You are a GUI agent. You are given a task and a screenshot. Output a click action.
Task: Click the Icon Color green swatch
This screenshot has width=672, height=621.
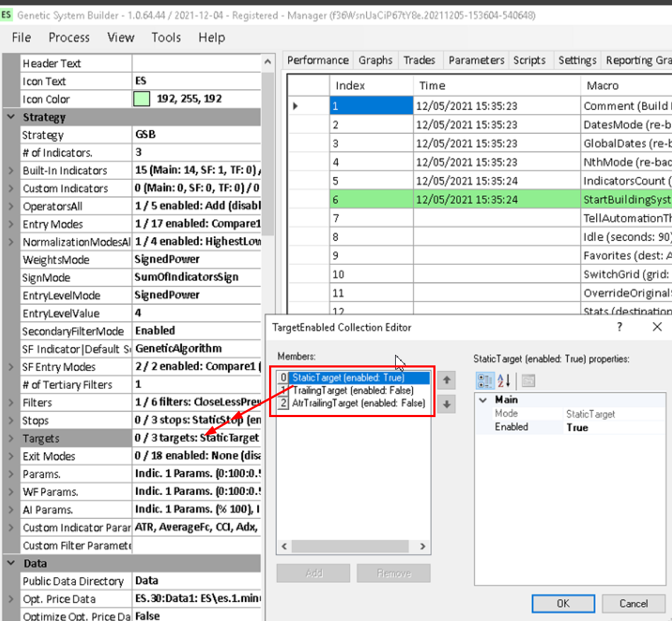(142, 99)
